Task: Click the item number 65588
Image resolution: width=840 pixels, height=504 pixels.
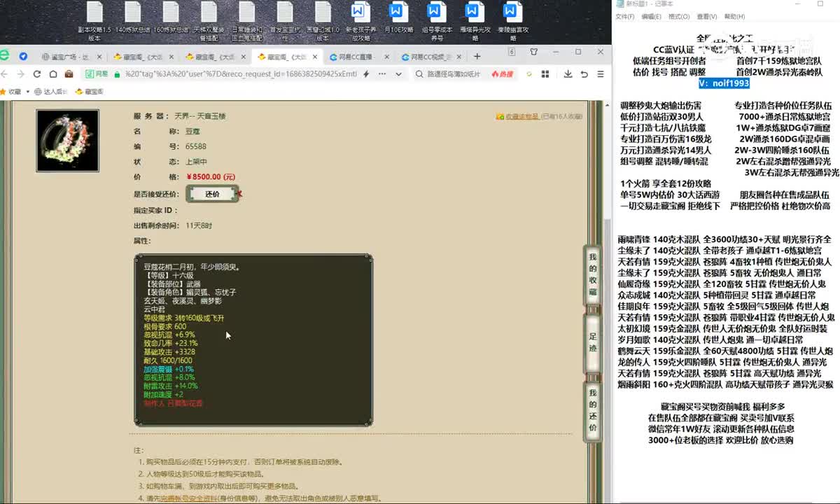Action: 196,146
